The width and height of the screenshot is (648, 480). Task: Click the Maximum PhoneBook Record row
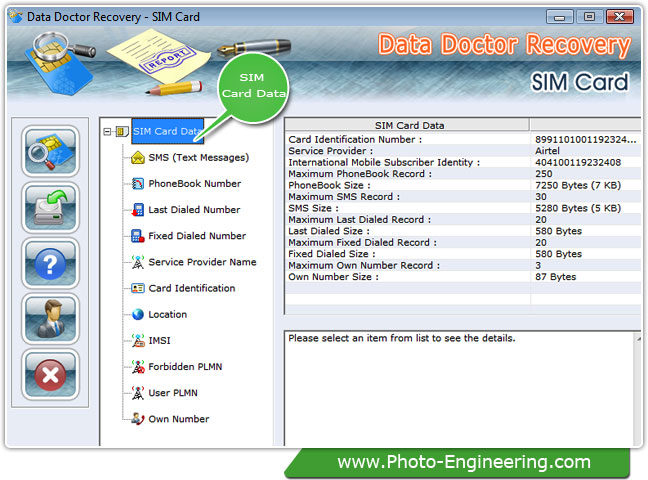(463, 174)
